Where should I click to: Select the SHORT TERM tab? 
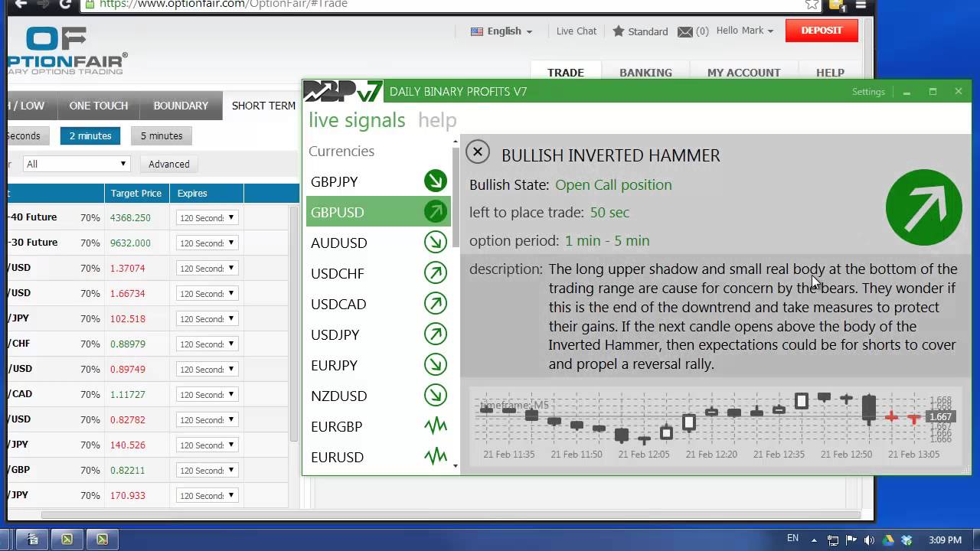[x=263, y=106]
